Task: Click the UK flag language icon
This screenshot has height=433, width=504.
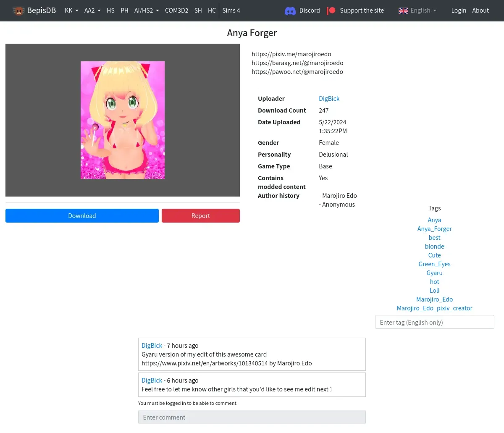Action: click(403, 11)
